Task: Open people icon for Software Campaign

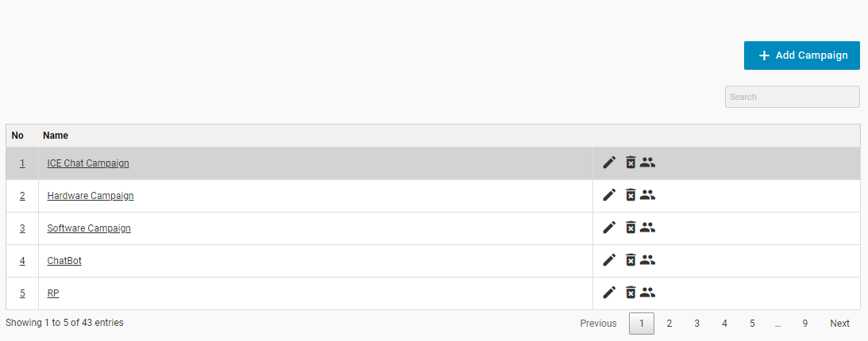Action: (x=648, y=228)
